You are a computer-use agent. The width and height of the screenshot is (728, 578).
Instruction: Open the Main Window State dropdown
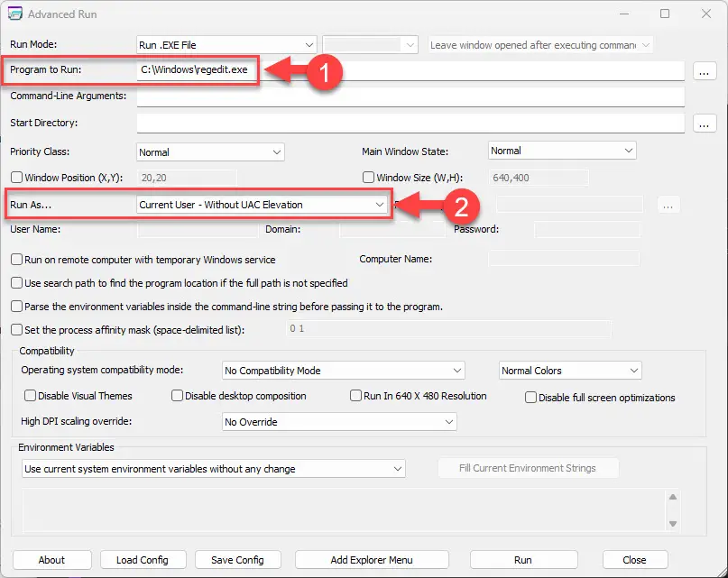point(562,151)
